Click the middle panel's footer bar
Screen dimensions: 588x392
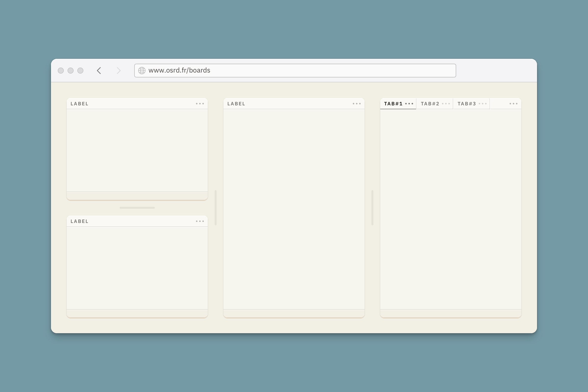[294, 314]
